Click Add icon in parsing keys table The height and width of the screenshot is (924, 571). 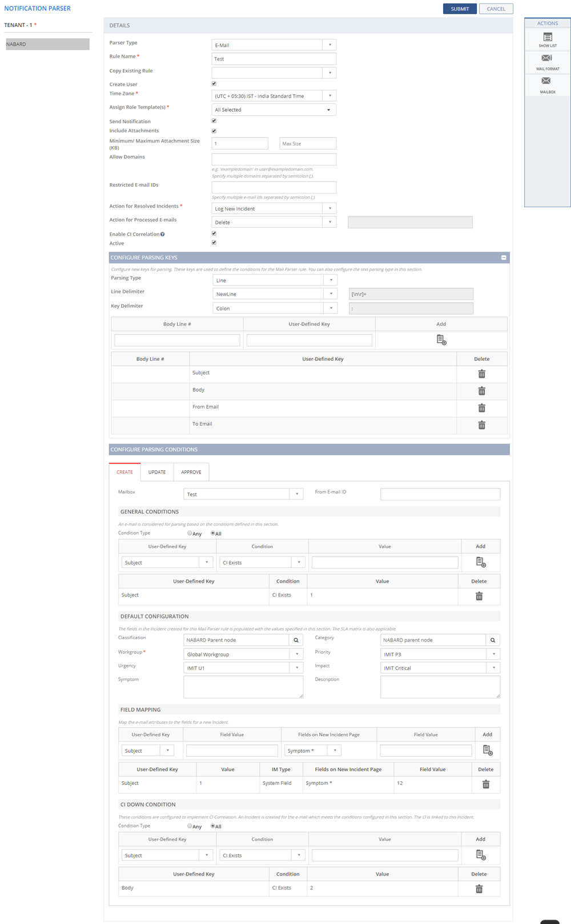click(x=441, y=340)
